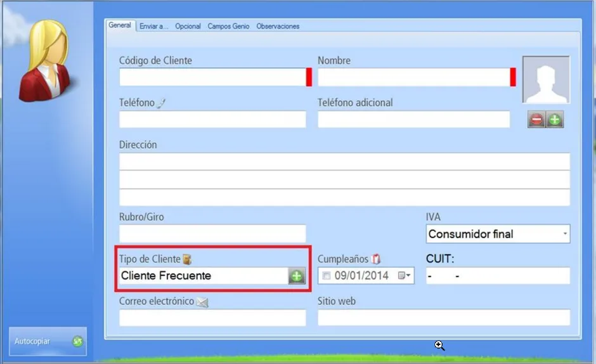This screenshot has width=596, height=364.
Task: Switch to Campos Genio tab
Action: click(228, 26)
